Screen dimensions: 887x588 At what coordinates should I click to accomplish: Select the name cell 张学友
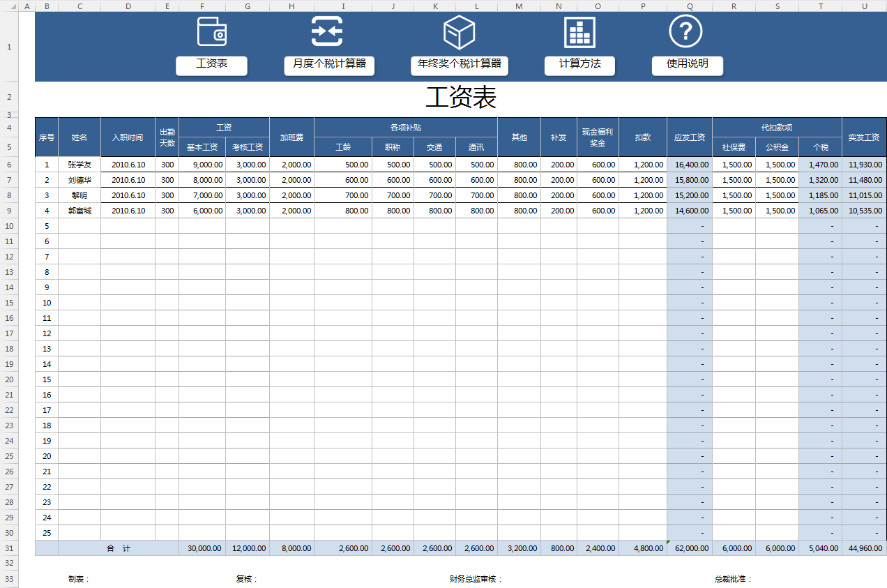[79, 165]
